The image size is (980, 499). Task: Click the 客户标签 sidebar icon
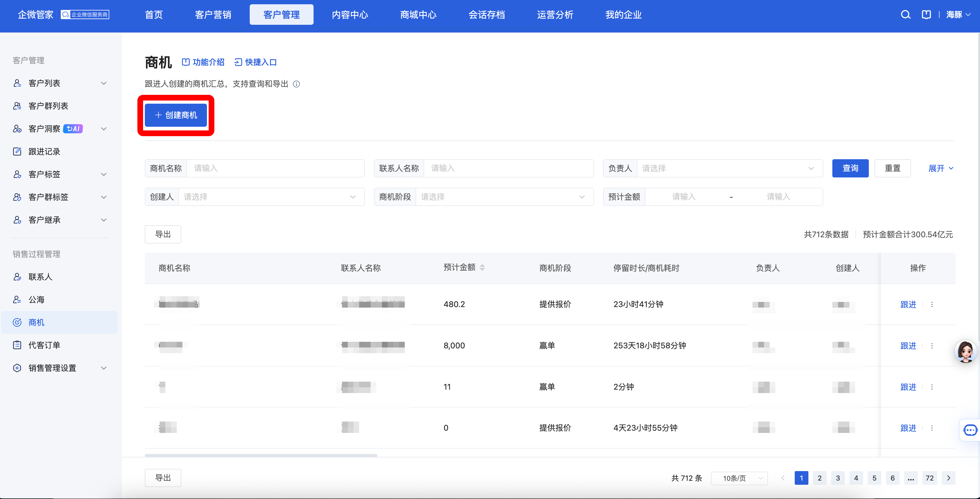(17, 174)
